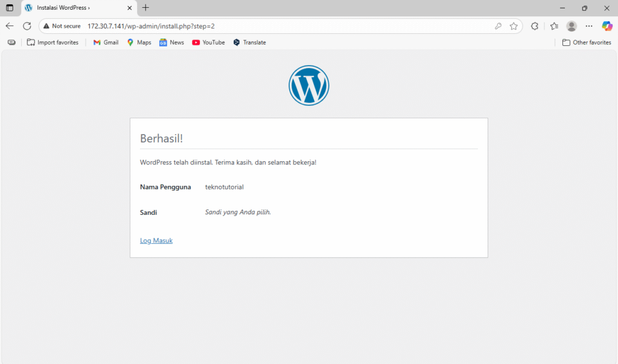Click the Sandi label
Image resolution: width=618 pixels, height=364 pixels.
(x=148, y=212)
